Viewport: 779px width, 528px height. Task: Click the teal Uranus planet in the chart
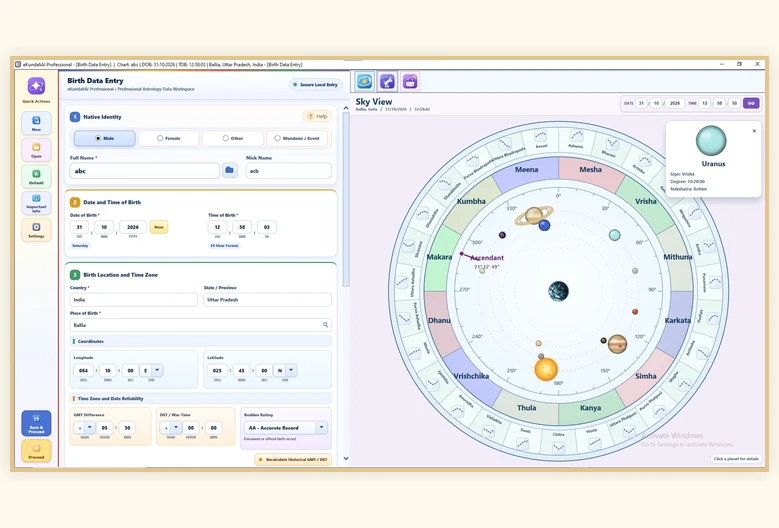tap(615, 235)
